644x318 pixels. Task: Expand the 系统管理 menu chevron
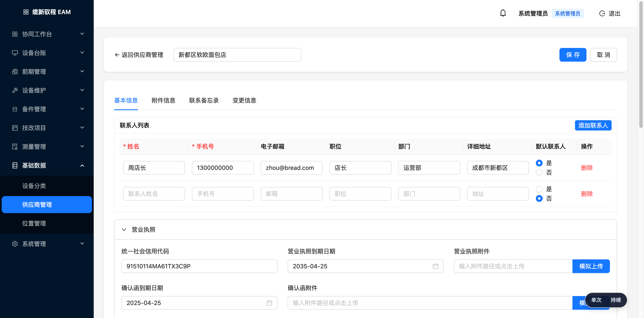(x=82, y=243)
